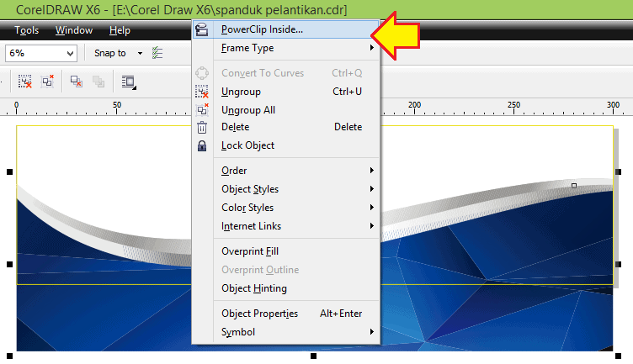Click the Wrap Text toolbar icon
633x364 pixels.
[129, 82]
